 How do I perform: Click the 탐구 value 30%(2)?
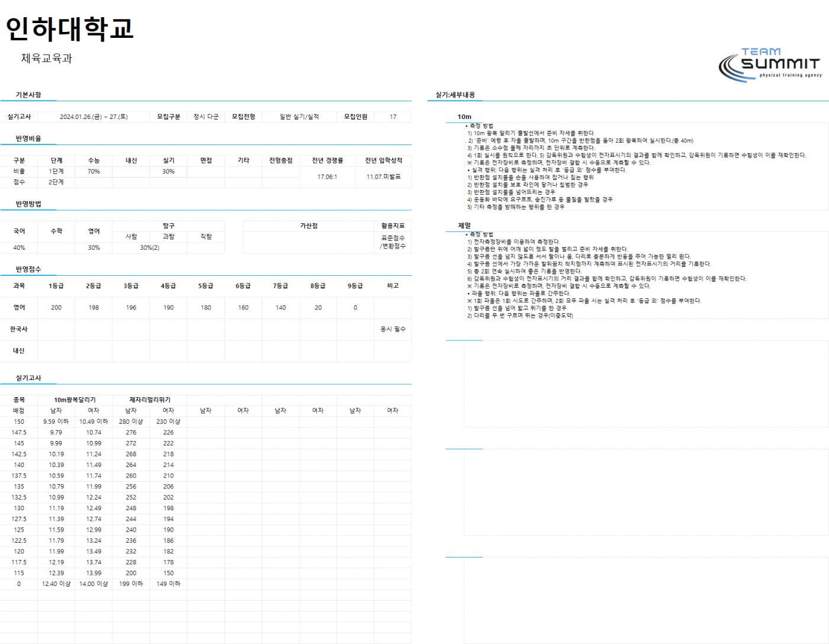click(x=150, y=247)
